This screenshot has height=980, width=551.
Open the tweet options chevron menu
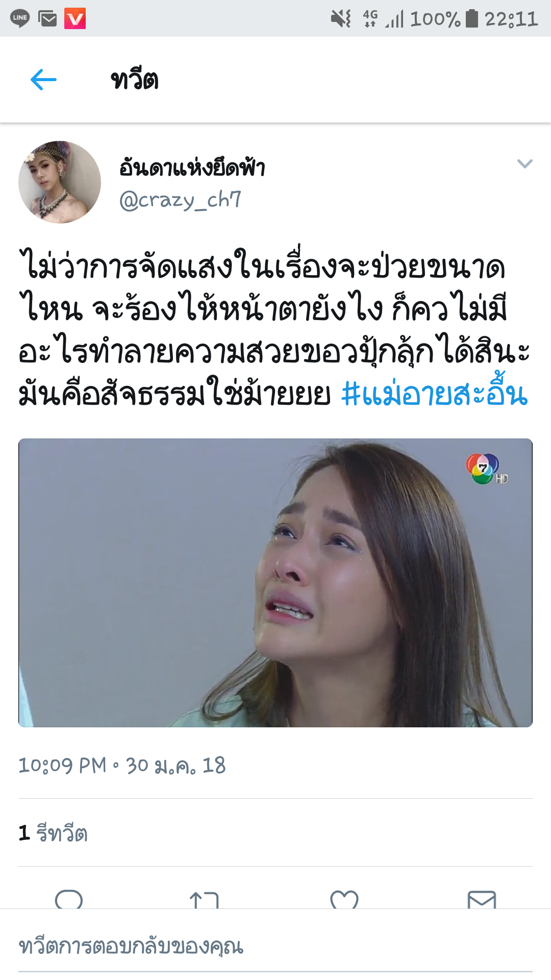[524, 164]
